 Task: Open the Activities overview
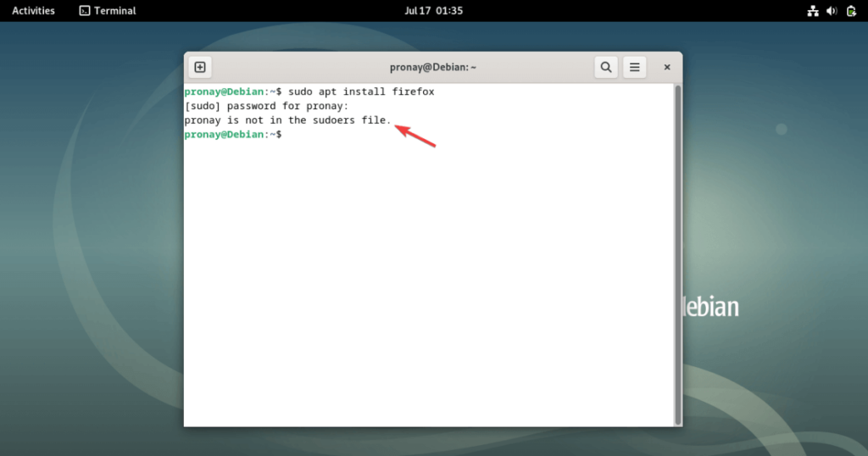coord(33,11)
